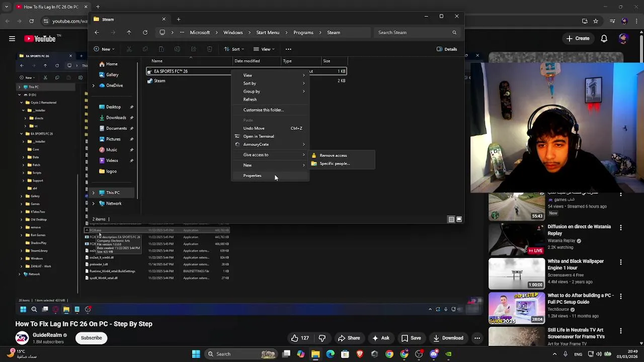Image resolution: width=644 pixels, height=362 pixels.
Task: Click the trash Delete icon in Explorer toolbar
Action: tap(209, 49)
